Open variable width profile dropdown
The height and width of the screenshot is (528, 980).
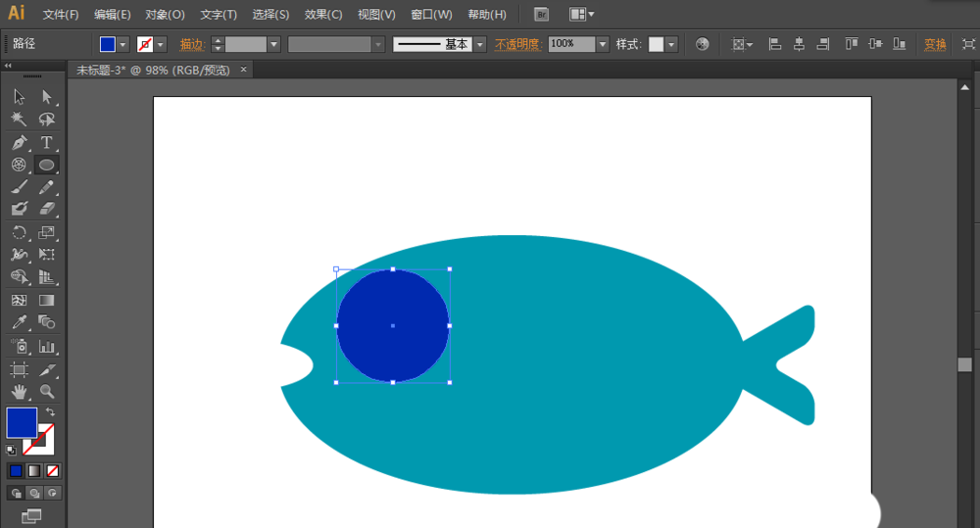[378, 44]
